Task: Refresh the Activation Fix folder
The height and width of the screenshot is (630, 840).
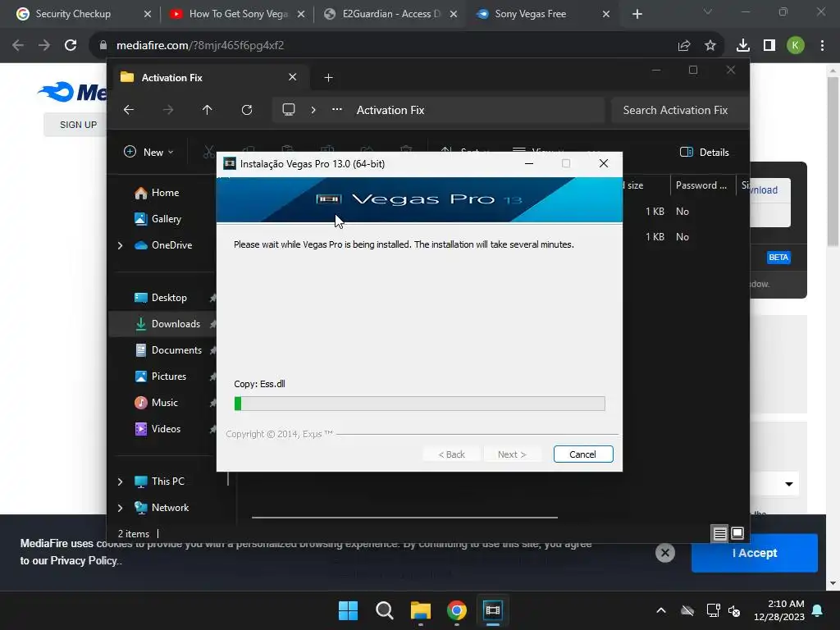Action: coord(247,110)
